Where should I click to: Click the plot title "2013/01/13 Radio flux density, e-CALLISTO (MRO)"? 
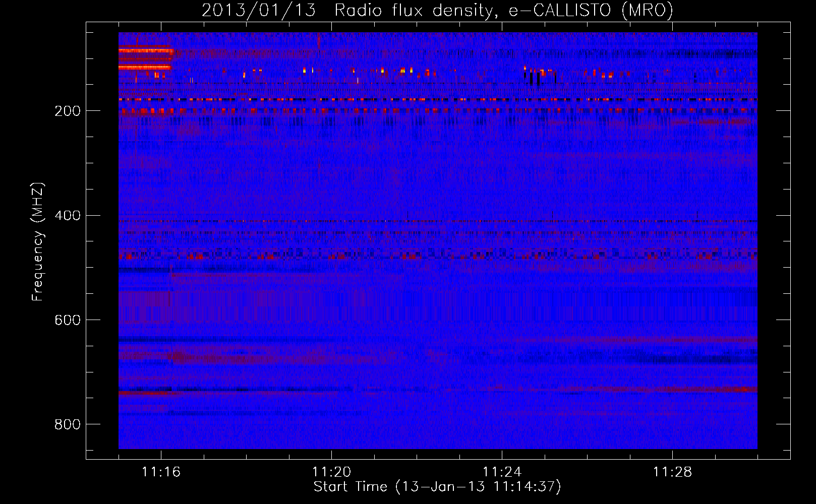437,10
